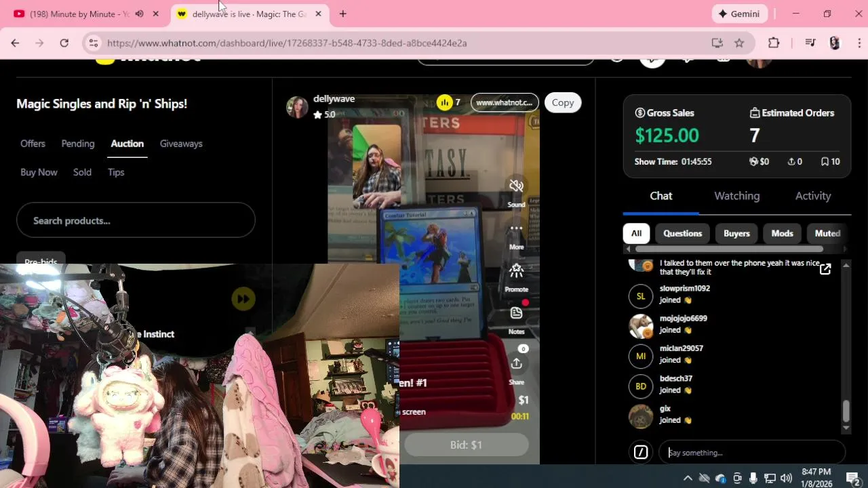This screenshot has height=488, width=868.
Task: Click the tips $0 icon in stats
Action: coord(753,161)
